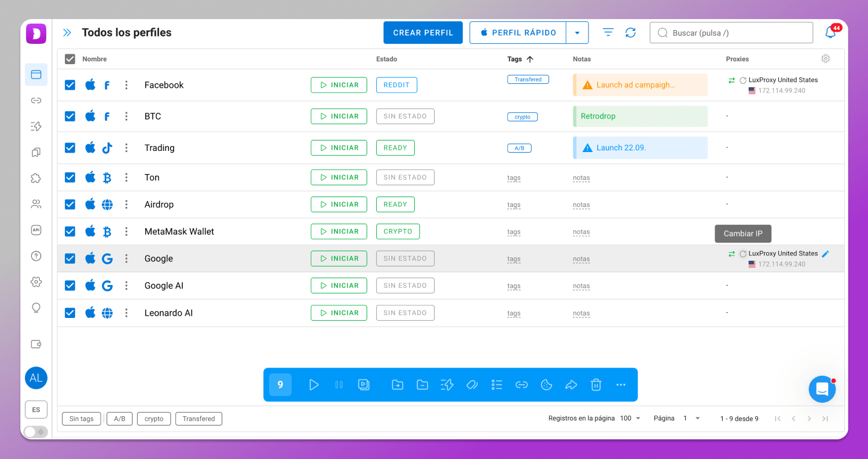
Task: Open the records per page dropdown
Action: pos(630,418)
